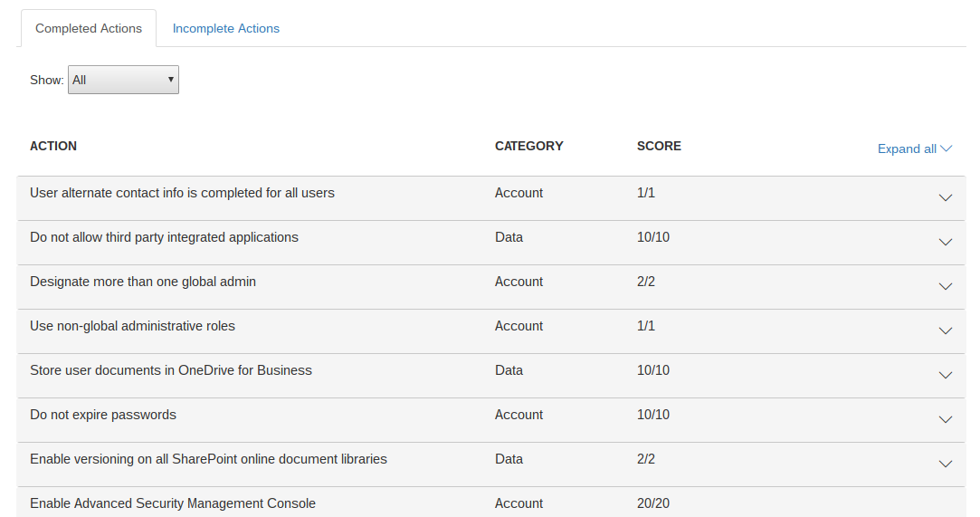The image size is (980, 517).
Task: Select 'Do not allow third party integrated applications'
Action: [164, 237]
